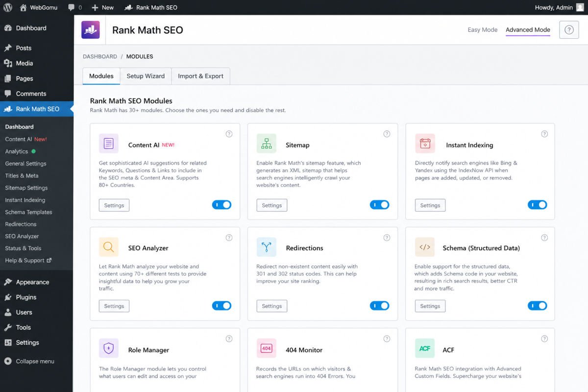Select the Modules tab
588x392 pixels.
[x=101, y=76]
